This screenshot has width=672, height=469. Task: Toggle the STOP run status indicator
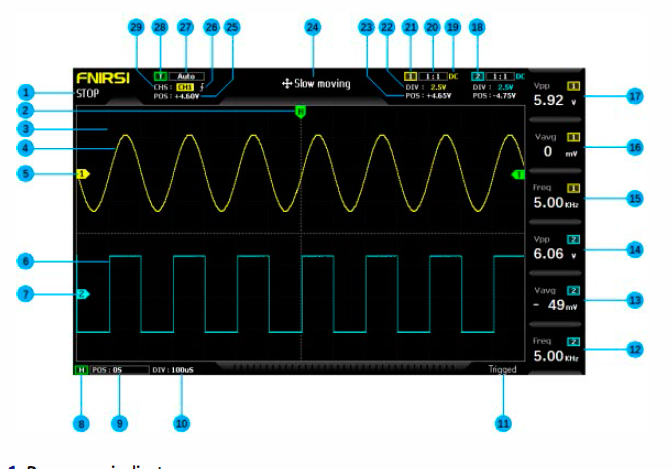[x=88, y=94]
